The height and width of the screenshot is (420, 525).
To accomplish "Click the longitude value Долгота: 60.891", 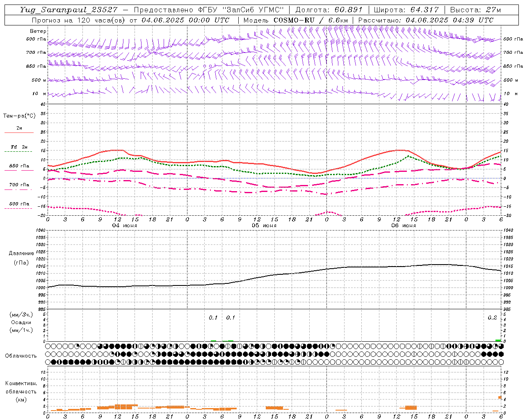I will 329,10.
